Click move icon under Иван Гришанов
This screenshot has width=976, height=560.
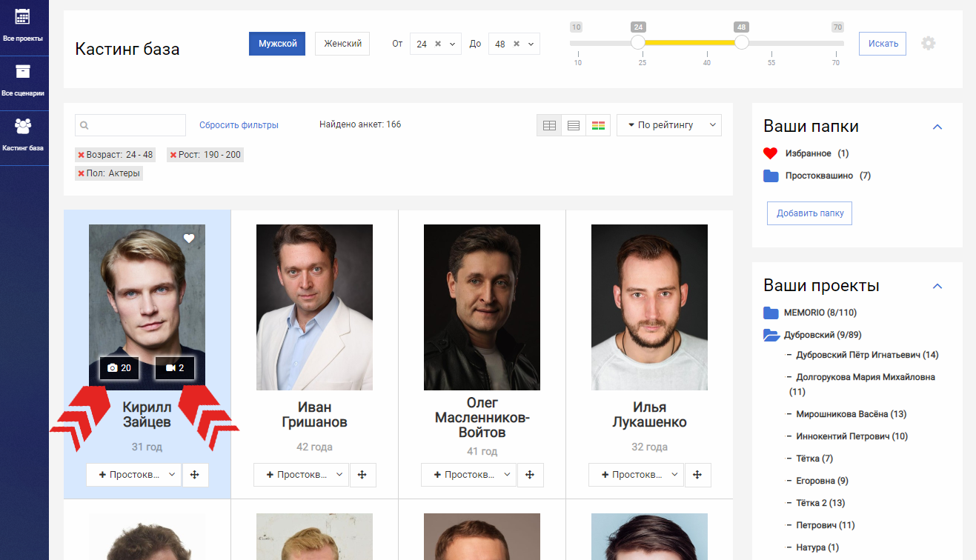(x=362, y=475)
